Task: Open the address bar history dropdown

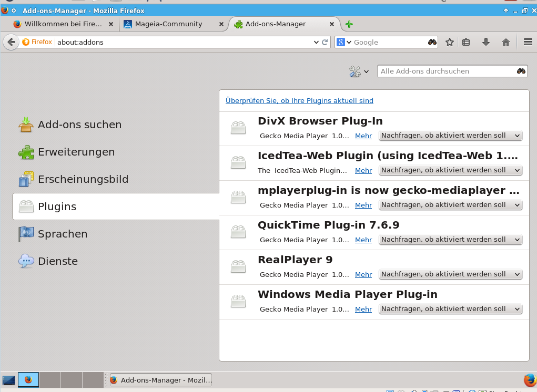Action: click(x=316, y=43)
